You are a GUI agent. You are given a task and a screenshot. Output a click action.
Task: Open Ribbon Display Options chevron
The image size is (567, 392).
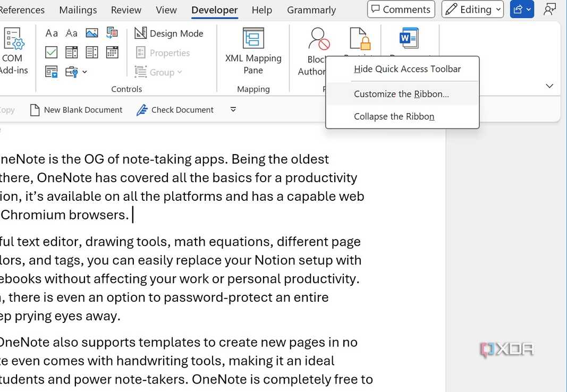pyautogui.click(x=549, y=86)
